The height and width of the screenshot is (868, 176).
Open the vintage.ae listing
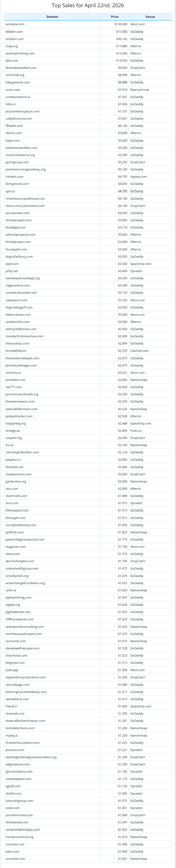(13, 431)
